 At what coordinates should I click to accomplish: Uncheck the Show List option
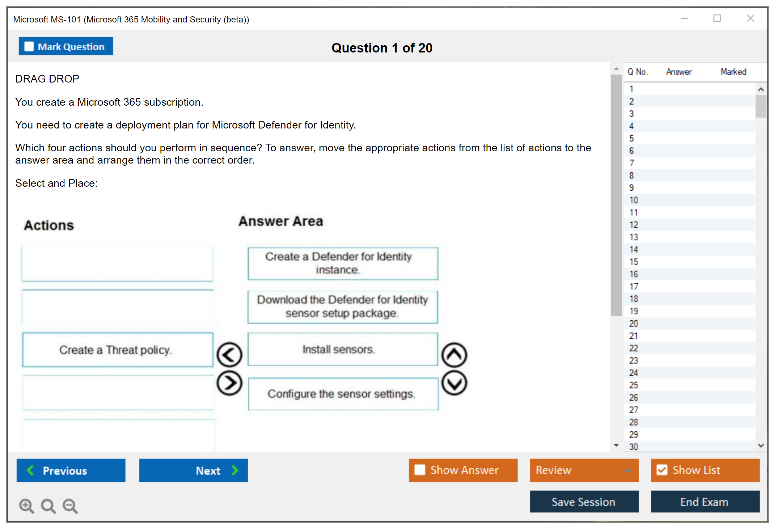tap(662, 470)
